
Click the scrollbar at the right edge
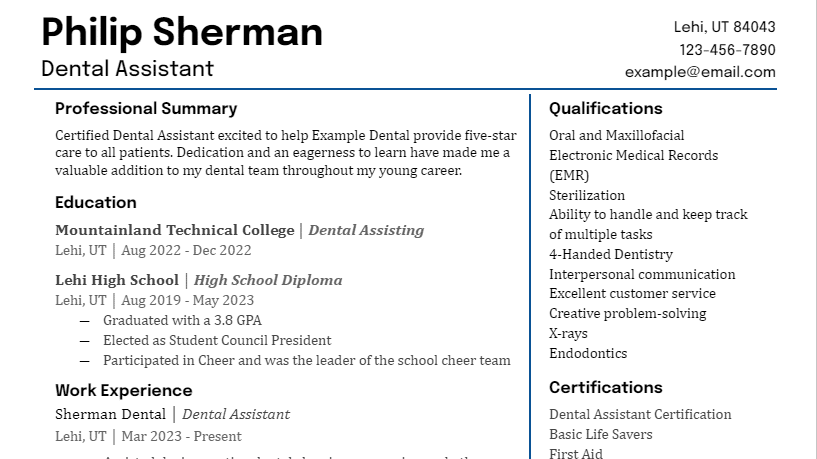click(x=814, y=229)
